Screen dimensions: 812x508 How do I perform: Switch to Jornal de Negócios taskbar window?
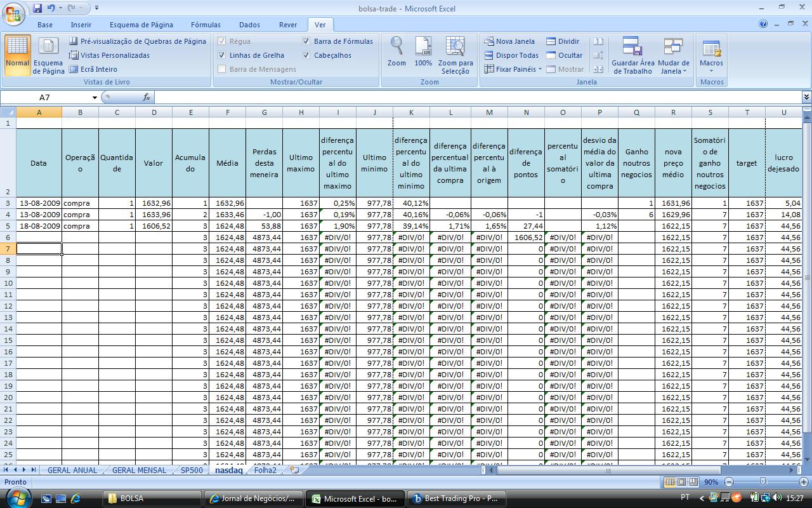click(253, 498)
